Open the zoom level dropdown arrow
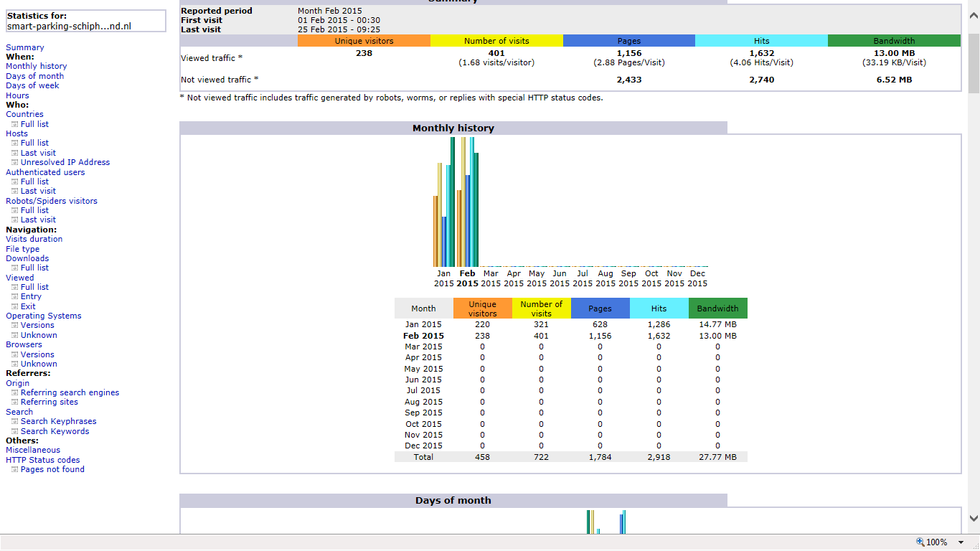The image size is (980, 551). tap(961, 542)
